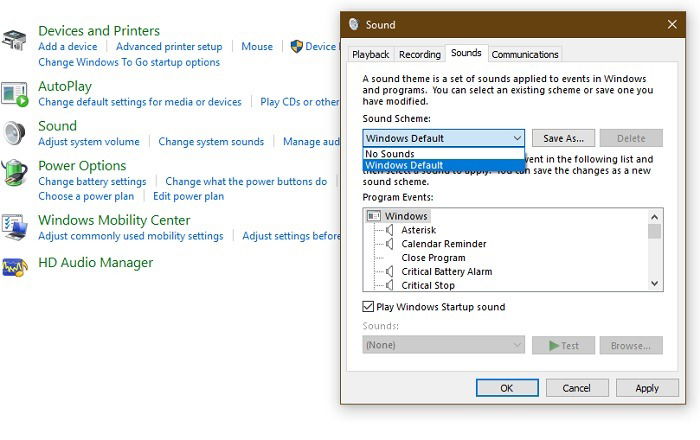Select the Critical Battery Alarm event

(446, 271)
